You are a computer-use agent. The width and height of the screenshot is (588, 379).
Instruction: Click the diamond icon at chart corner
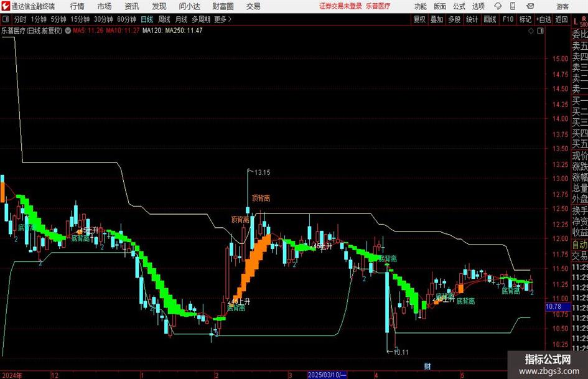pyautogui.click(x=531, y=31)
